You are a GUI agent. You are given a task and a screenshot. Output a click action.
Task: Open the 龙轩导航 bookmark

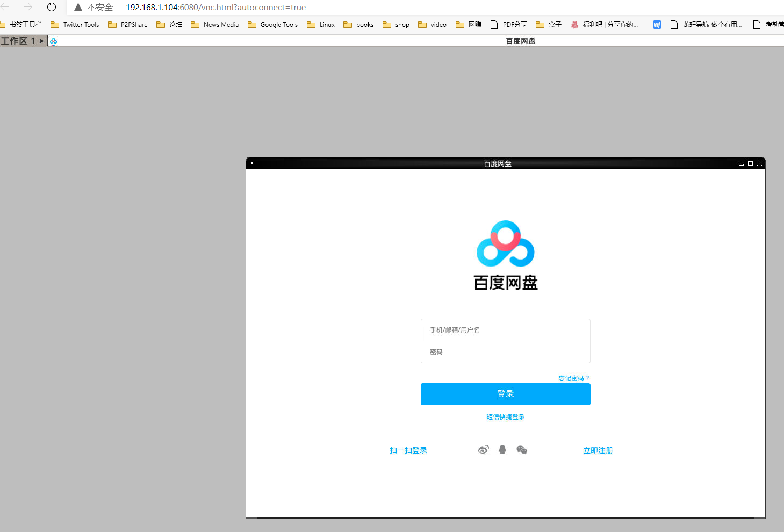click(x=706, y=25)
